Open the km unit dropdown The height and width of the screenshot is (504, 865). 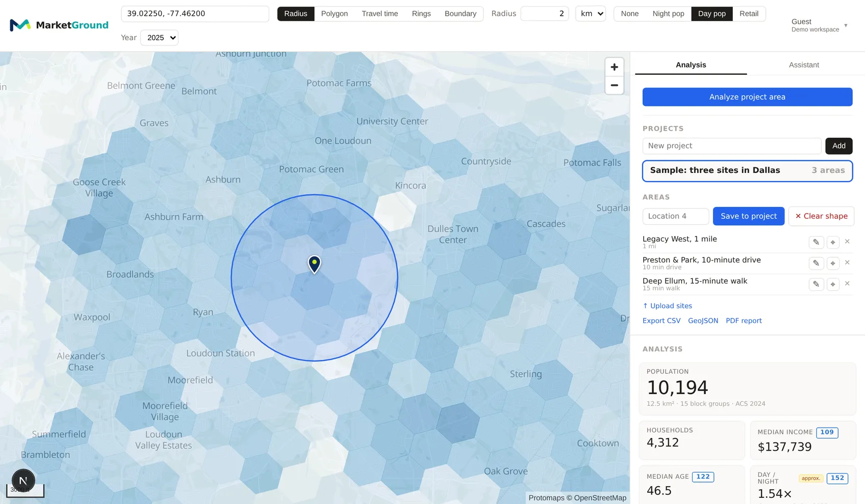click(591, 14)
